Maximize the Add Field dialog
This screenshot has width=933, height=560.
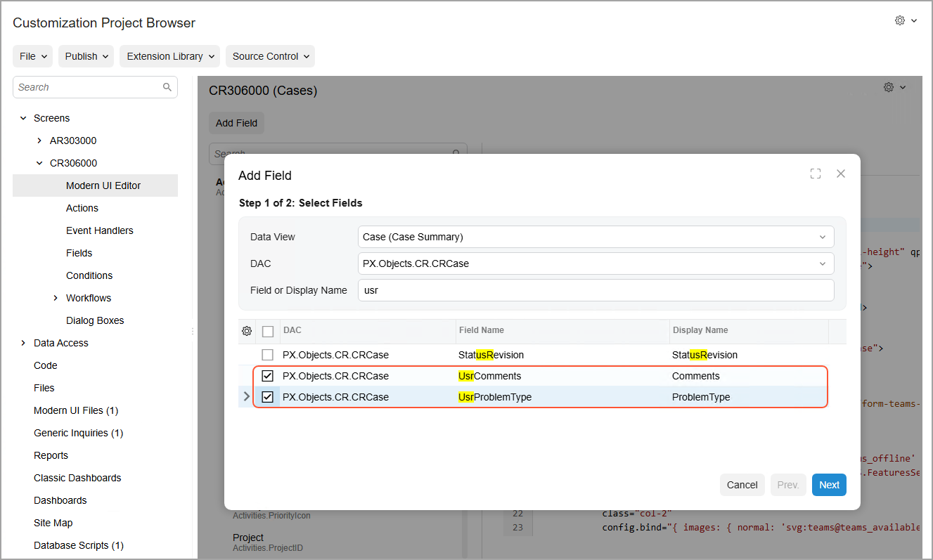[x=816, y=174]
